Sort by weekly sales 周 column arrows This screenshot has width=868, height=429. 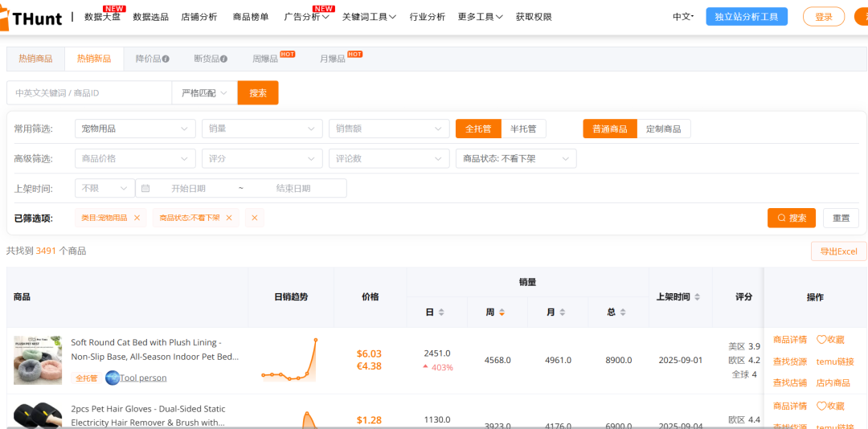coord(502,313)
